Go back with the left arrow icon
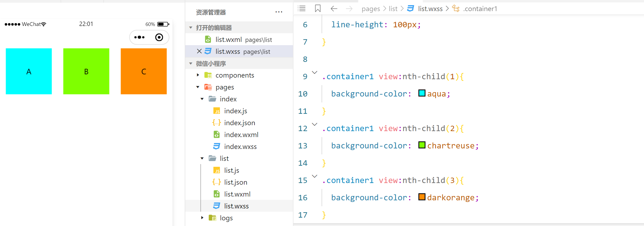The image size is (644, 226). point(334,9)
